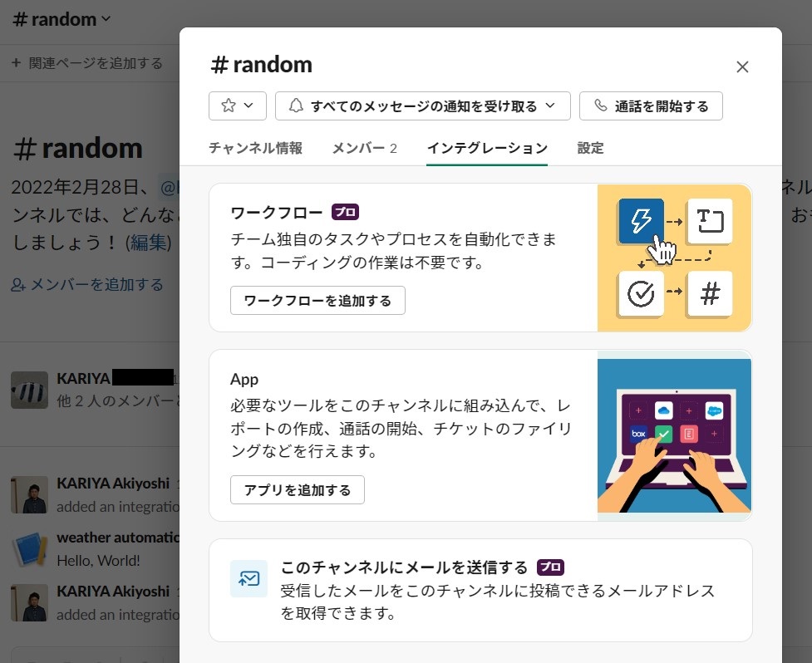Click the text box tile in workflow illustration

pyautogui.click(x=710, y=221)
